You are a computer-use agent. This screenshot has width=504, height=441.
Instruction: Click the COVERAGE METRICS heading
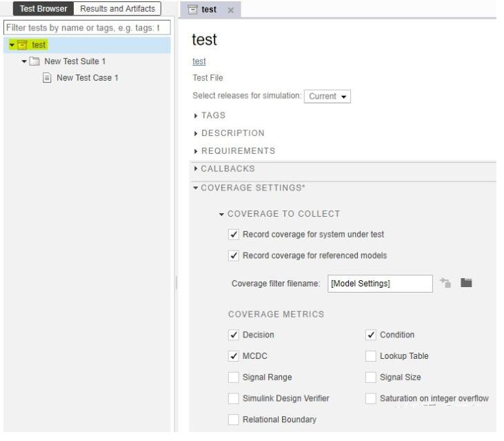tap(276, 314)
